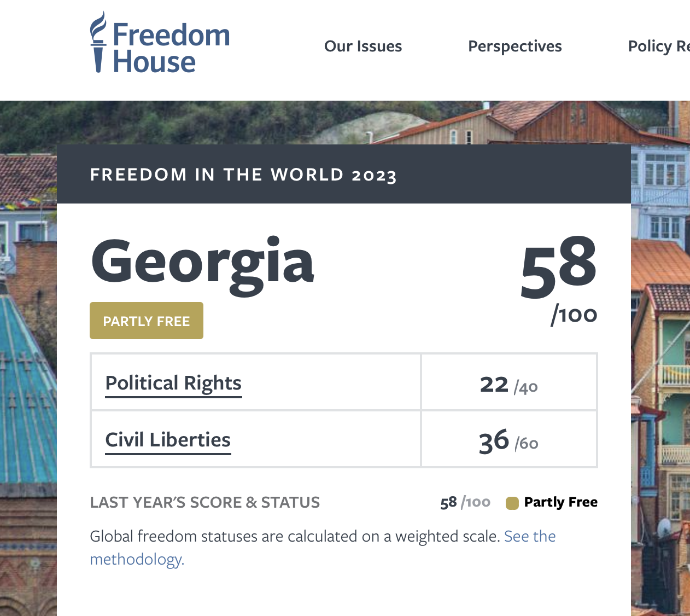Open the Our Issues menu

[363, 47]
